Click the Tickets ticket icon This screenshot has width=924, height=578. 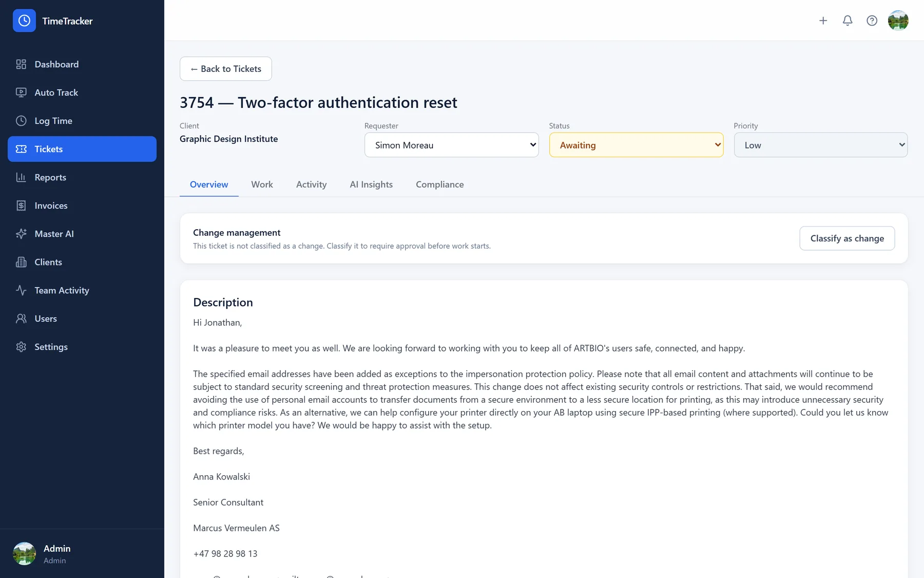point(21,149)
